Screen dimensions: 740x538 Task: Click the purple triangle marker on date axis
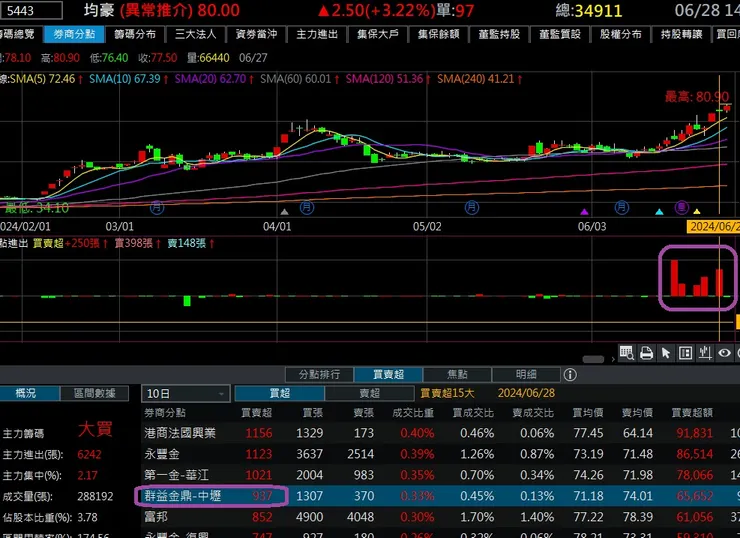click(x=584, y=212)
